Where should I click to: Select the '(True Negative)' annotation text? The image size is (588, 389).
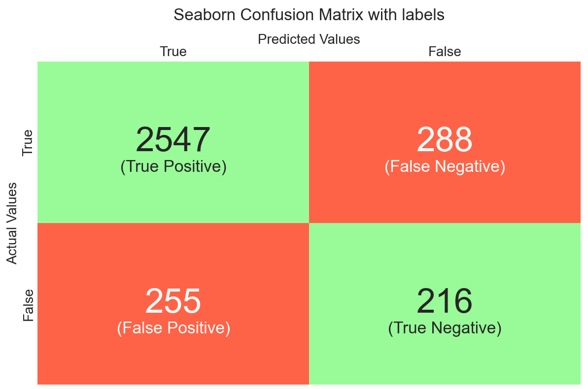[x=445, y=328]
